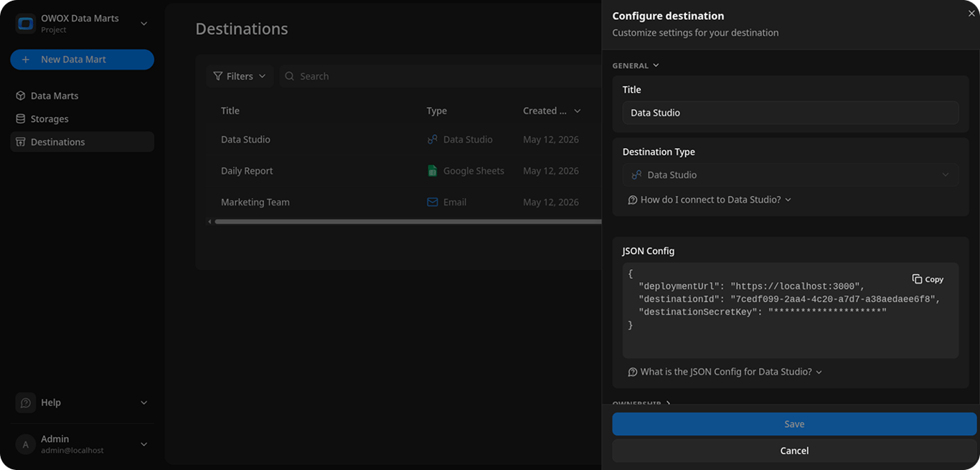Open the Filters dropdown
Screen dimensions: 980x470
tap(240, 76)
